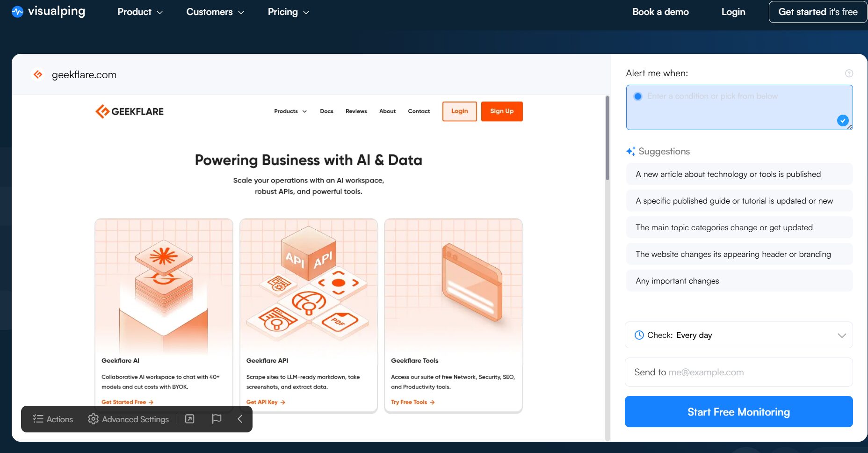Expand the Product menu
Image resolution: width=868 pixels, height=453 pixels.
(x=140, y=12)
